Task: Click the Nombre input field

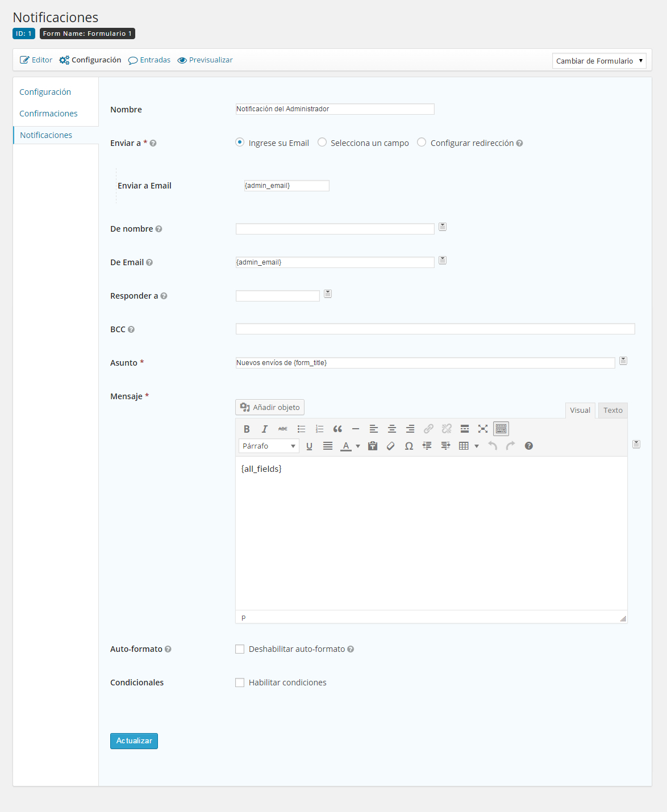Action: 335,109
